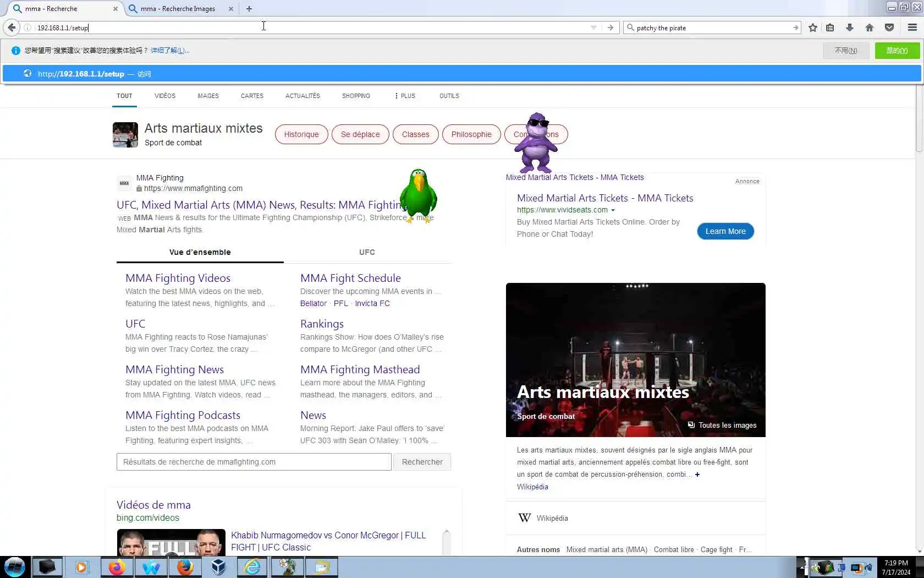The image size is (924, 578).
Task: Click the 'Se déplace' chip
Action: 360,134
